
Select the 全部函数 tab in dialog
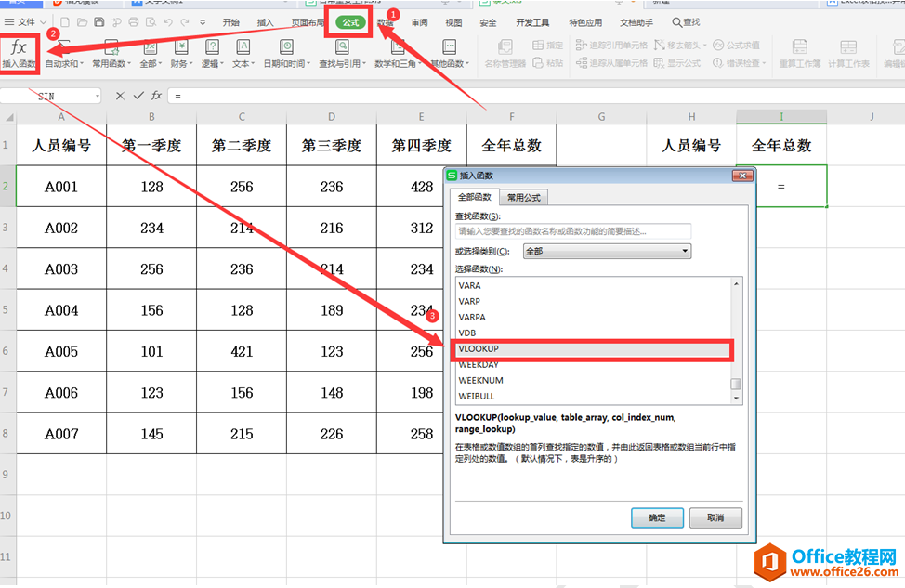click(x=475, y=197)
